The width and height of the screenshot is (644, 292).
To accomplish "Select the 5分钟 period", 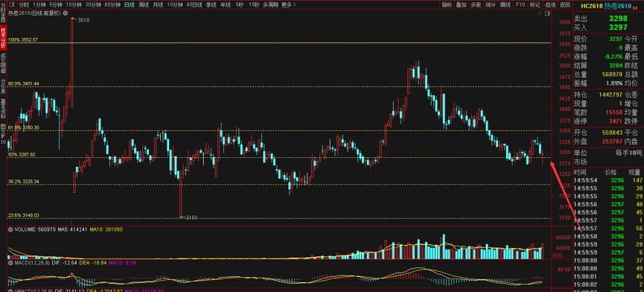I will [55, 5].
